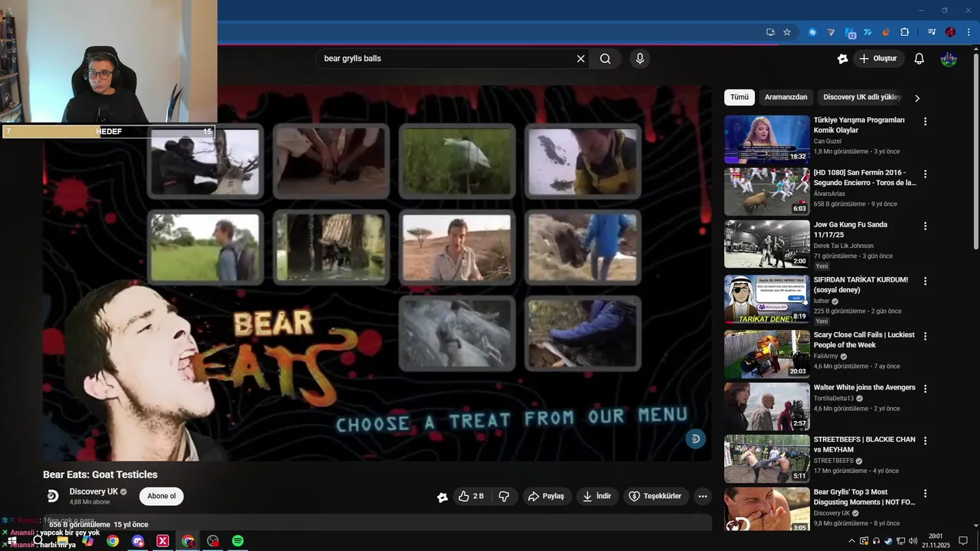
Task: Open Scary Close Call Fails thumbnail
Action: click(x=766, y=354)
